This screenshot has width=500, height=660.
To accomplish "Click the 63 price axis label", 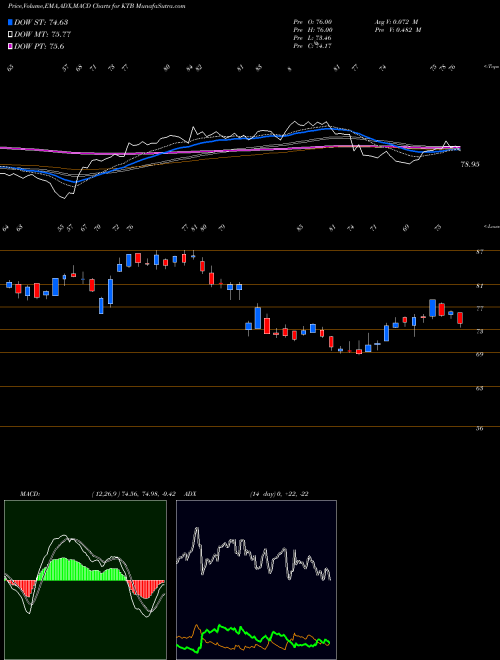I will (x=479, y=389).
